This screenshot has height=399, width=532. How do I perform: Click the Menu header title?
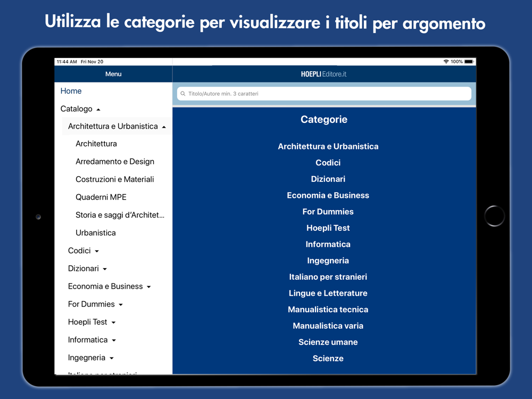(113, 74)
